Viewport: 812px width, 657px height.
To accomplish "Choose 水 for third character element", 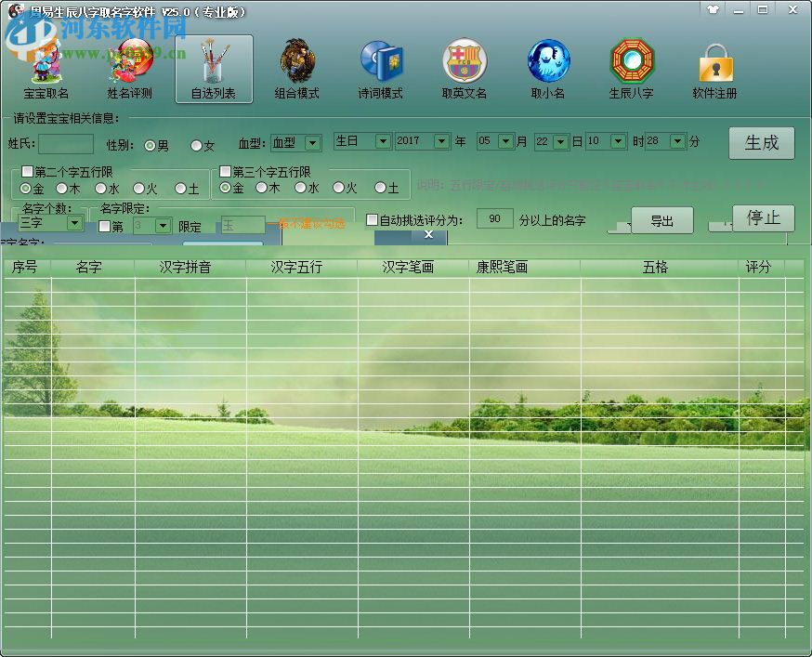I will pos(300,188).
